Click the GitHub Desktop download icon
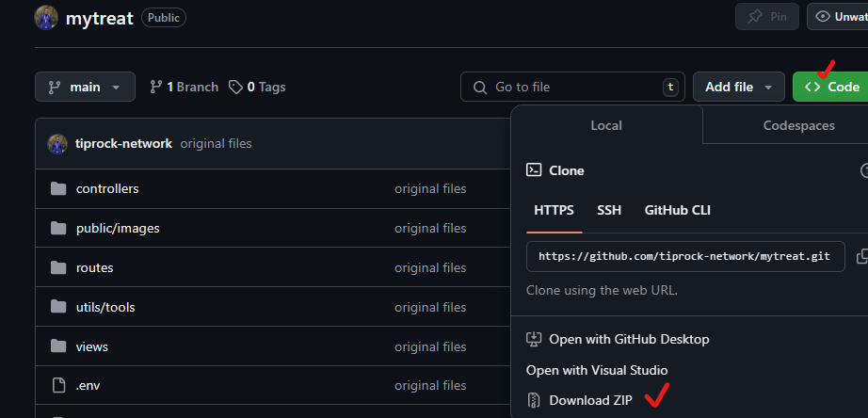This screenshot has width=868, height=418. coord(534,339)
